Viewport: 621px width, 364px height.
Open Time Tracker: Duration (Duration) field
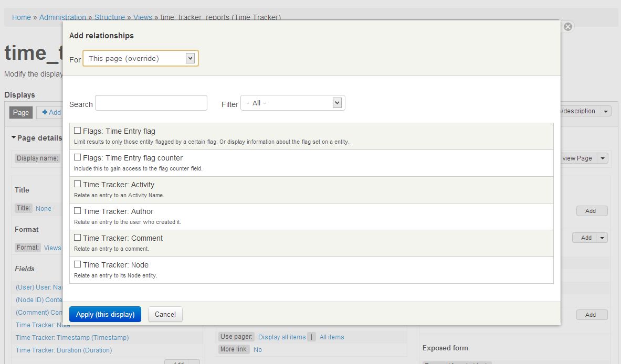(x=64, y=350)
